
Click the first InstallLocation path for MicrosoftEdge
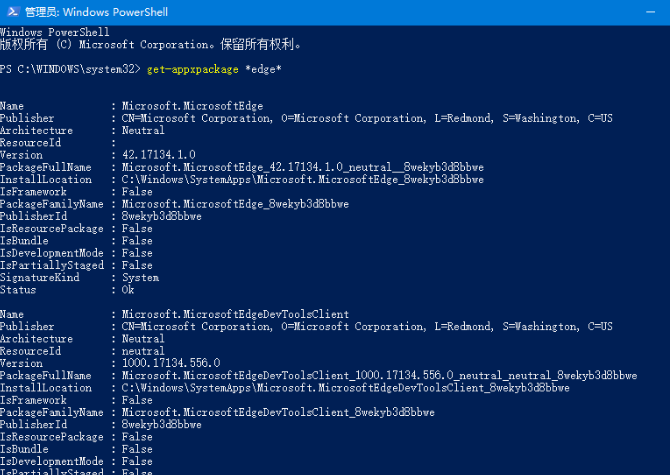[x=303, y=179]
